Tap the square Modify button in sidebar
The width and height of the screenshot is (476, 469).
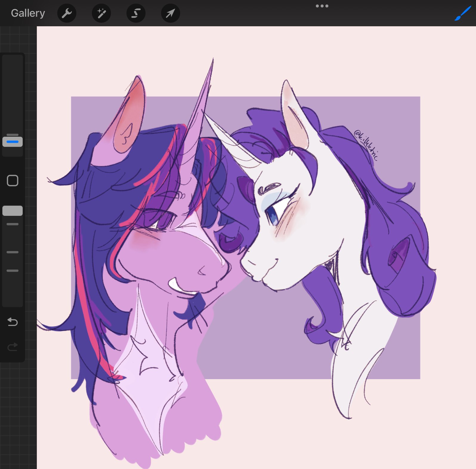[x=13, y=181]
